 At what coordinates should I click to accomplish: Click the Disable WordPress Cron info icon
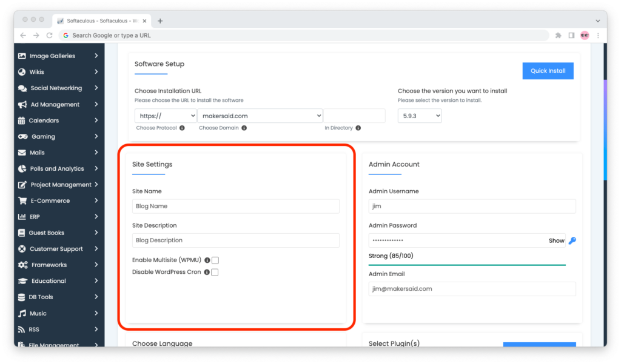pos(207,272)
